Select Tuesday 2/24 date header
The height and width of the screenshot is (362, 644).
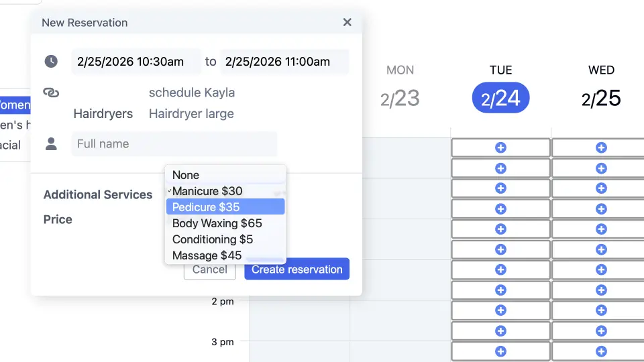[x=500, y=98]
